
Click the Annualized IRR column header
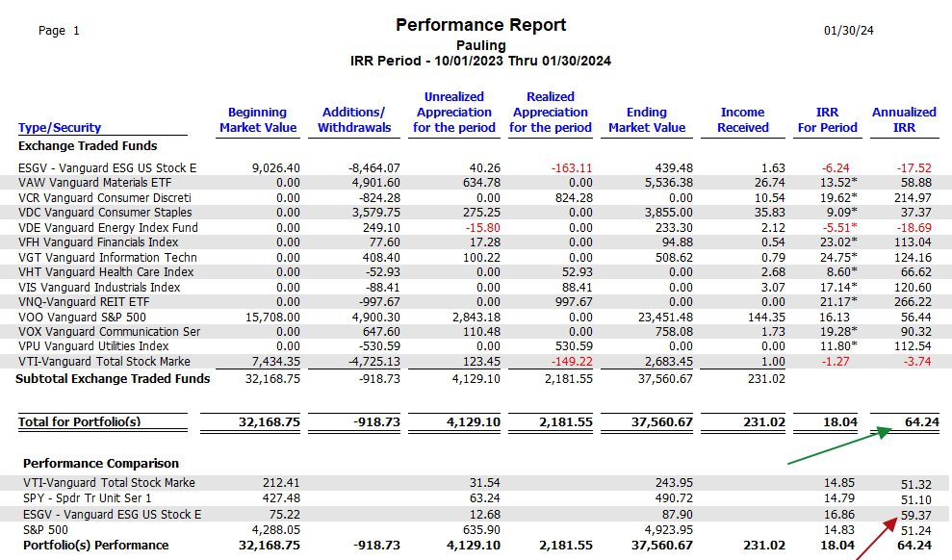pyautogui.click(x=904, y=119)
